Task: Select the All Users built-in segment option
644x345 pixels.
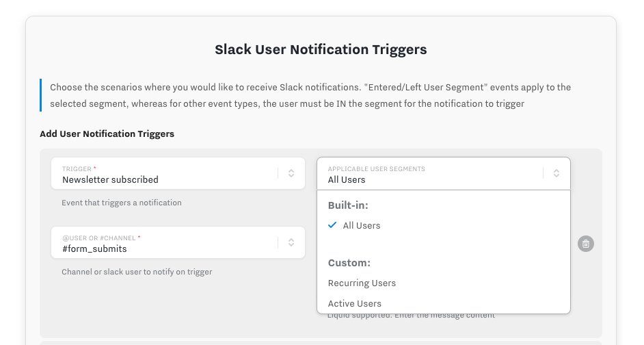Action: pos(362,225)
